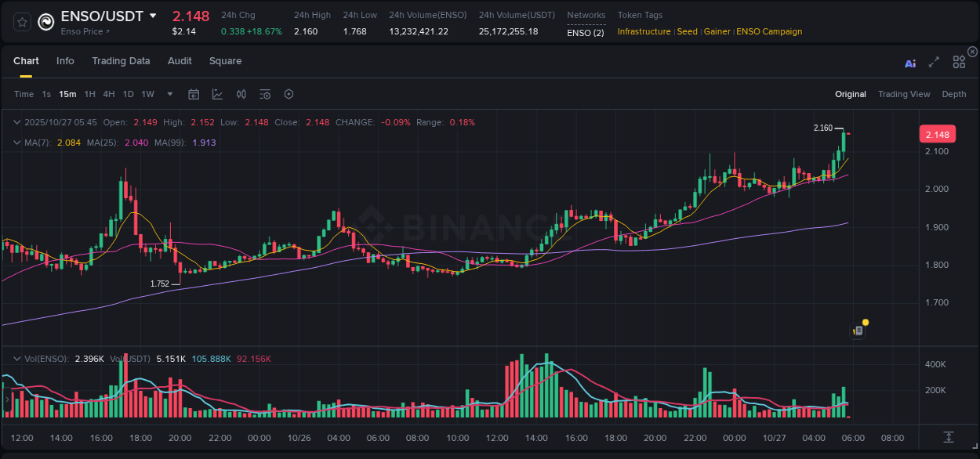The width and height of the screenshot is (980, 459).
Task: Select the 15m timeframe
Action: click(x=67, y=94)
